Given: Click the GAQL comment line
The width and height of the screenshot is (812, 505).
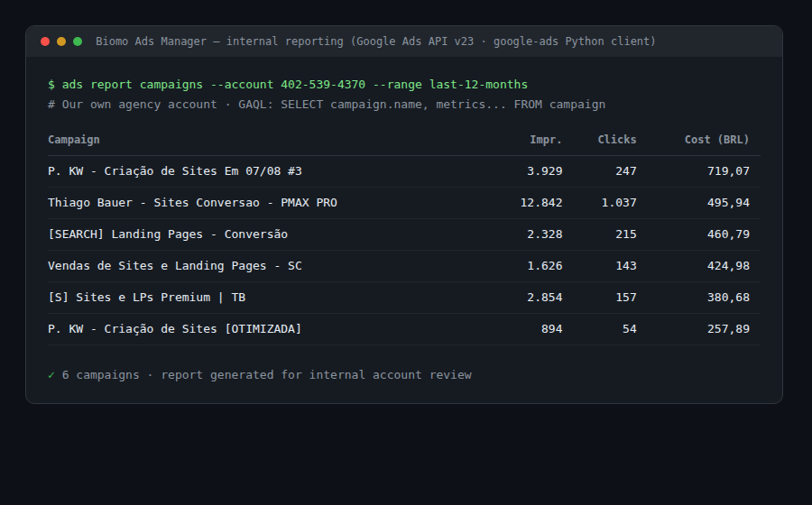Looking at the screenshot, I should 327,105.
